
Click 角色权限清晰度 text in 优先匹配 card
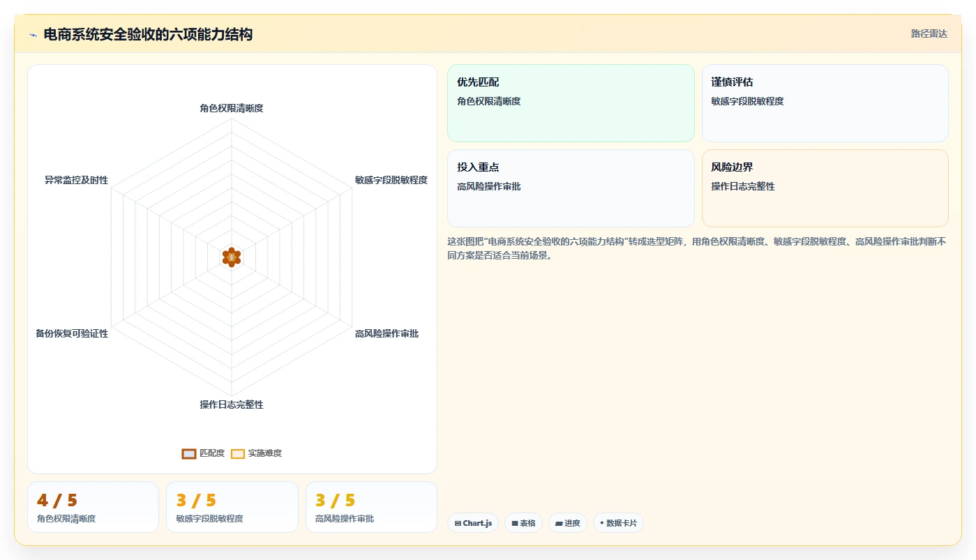point(489,101)
